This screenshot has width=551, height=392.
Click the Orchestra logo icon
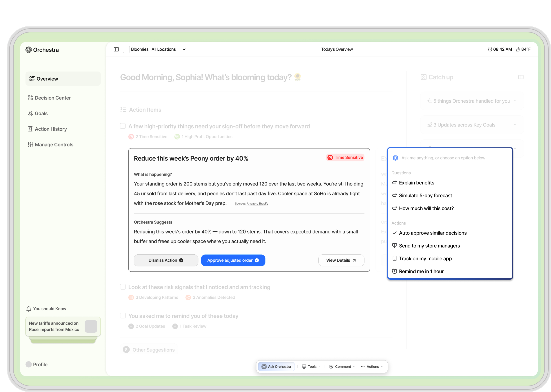29,50
